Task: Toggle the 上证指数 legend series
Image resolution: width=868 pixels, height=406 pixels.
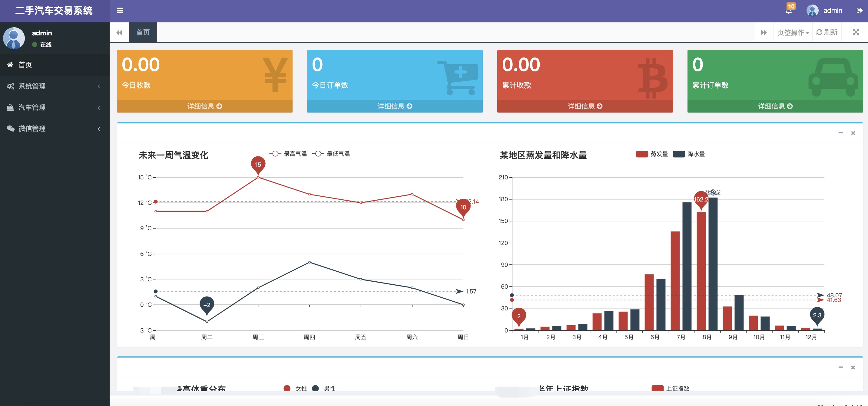Action: coord(671,388)
